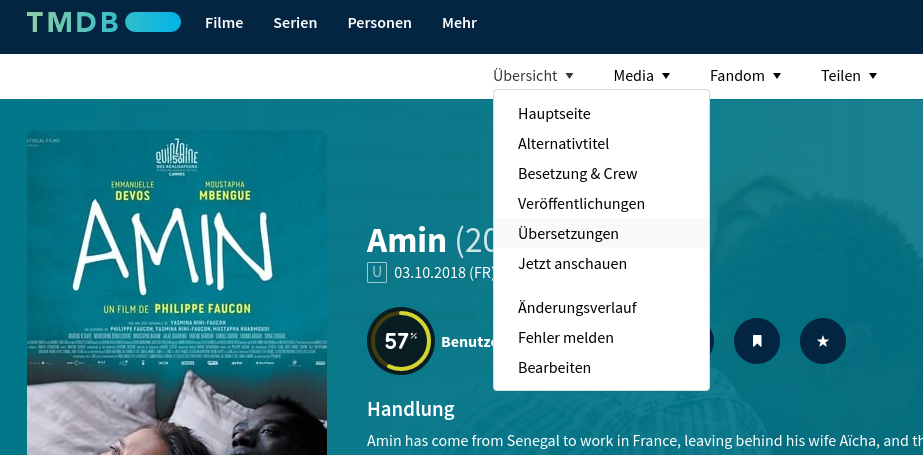Viewport: 923px width, 455px height.
Task: Click the U certification badge
Action: (377, 273)
